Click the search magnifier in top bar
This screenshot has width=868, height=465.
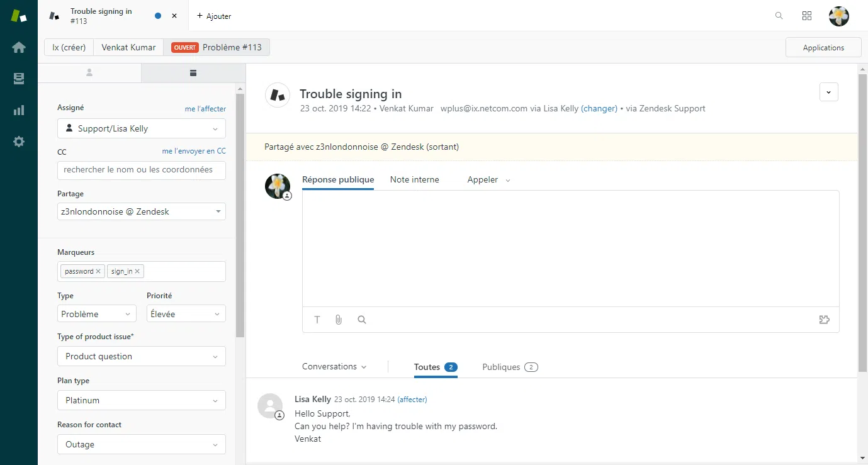(x=779, y=16)
